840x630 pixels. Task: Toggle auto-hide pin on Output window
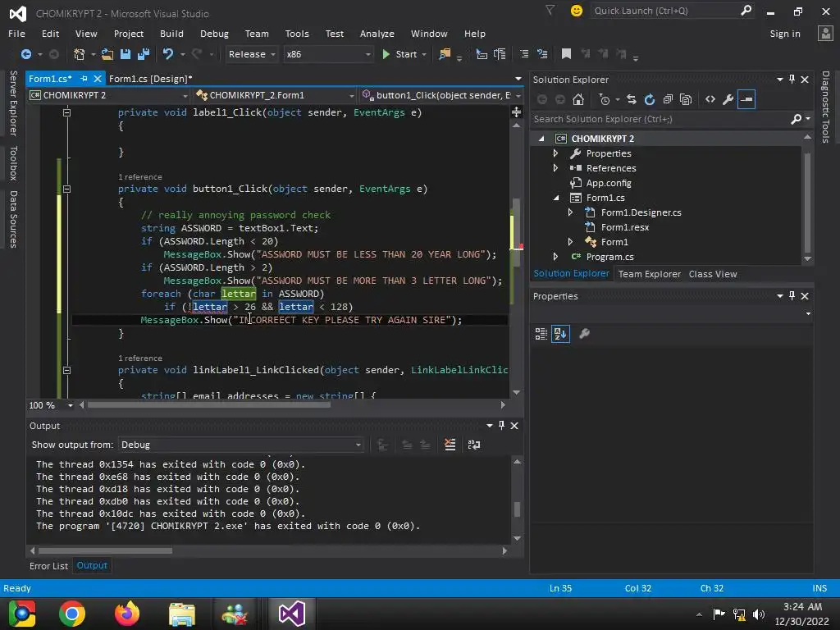[x=501, y=426]
